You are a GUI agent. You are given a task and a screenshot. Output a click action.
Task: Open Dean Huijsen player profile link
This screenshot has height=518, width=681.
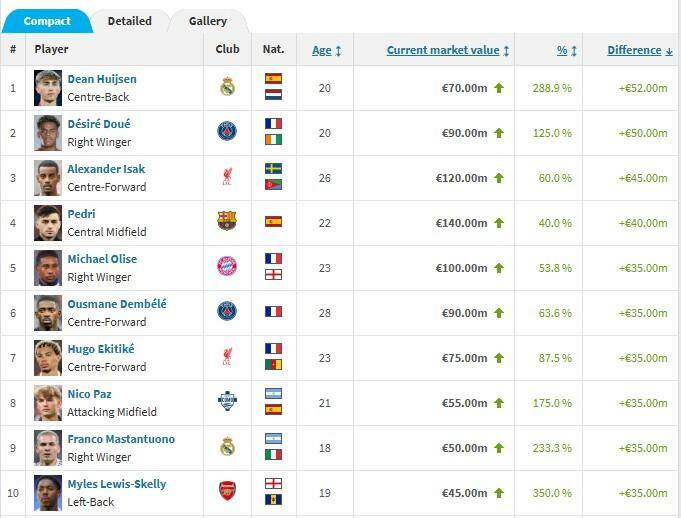[x=102, y=79]
